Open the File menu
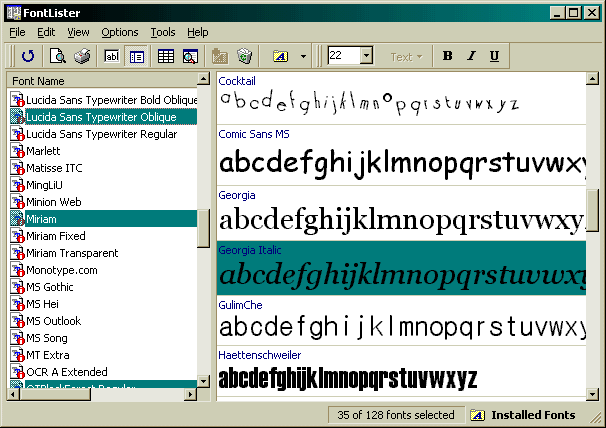The height and width of the screenshot is (428, 606). pyautogui.click(x=17, y=32)
